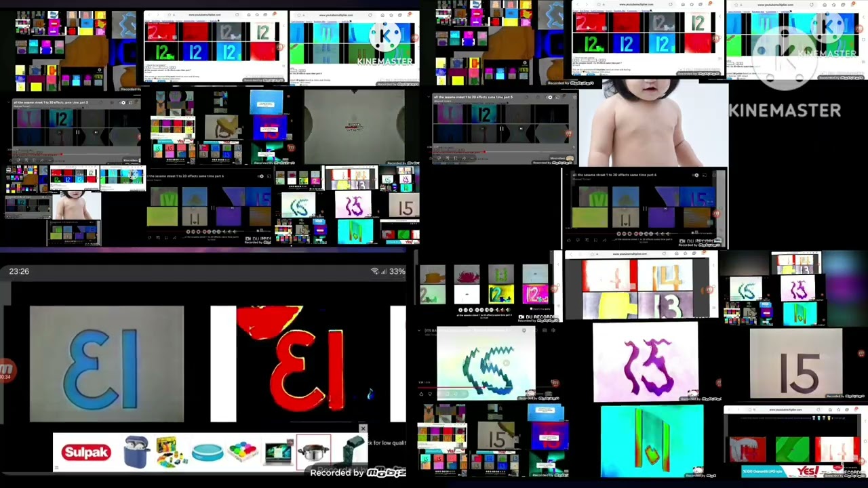The height and width of the screenshot is (488, 868).
Task: Tap the pressure cooker ad product
Action: (x=313, y=453)
